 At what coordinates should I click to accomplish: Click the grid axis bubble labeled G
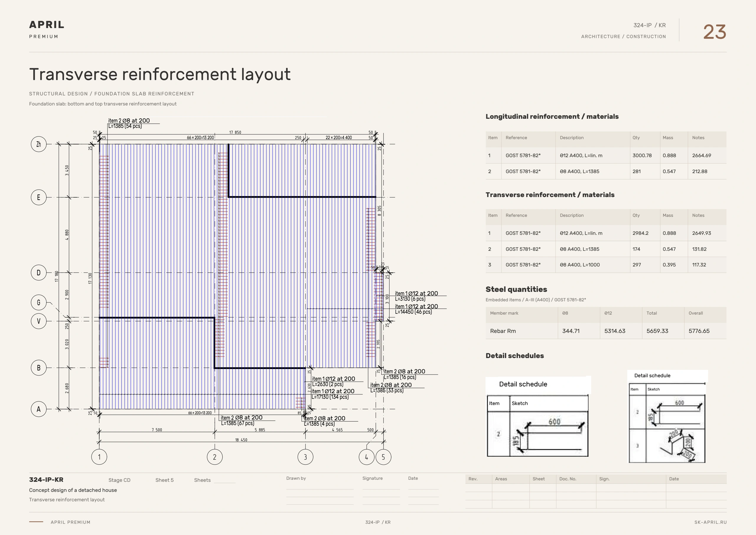38,303
